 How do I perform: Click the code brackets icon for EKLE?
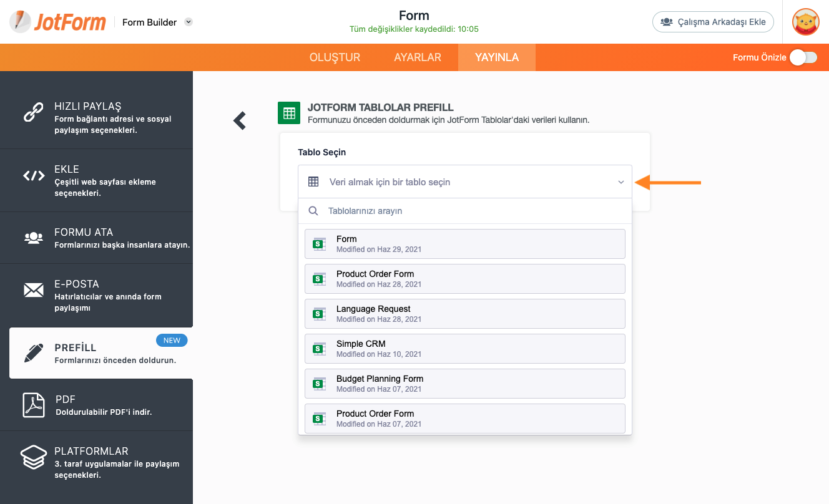tap(34, 176)
